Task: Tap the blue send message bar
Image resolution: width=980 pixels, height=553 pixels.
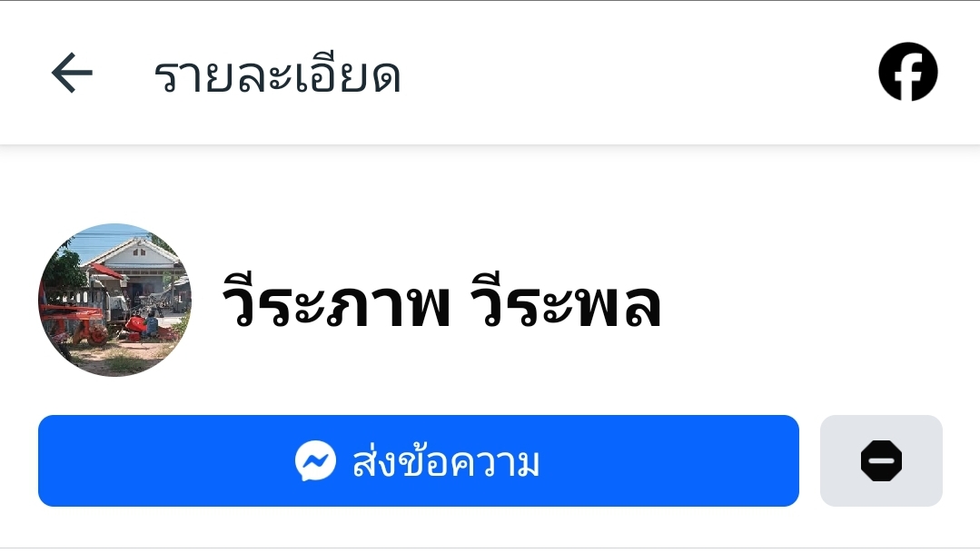Action: click(x=419, y=461)
